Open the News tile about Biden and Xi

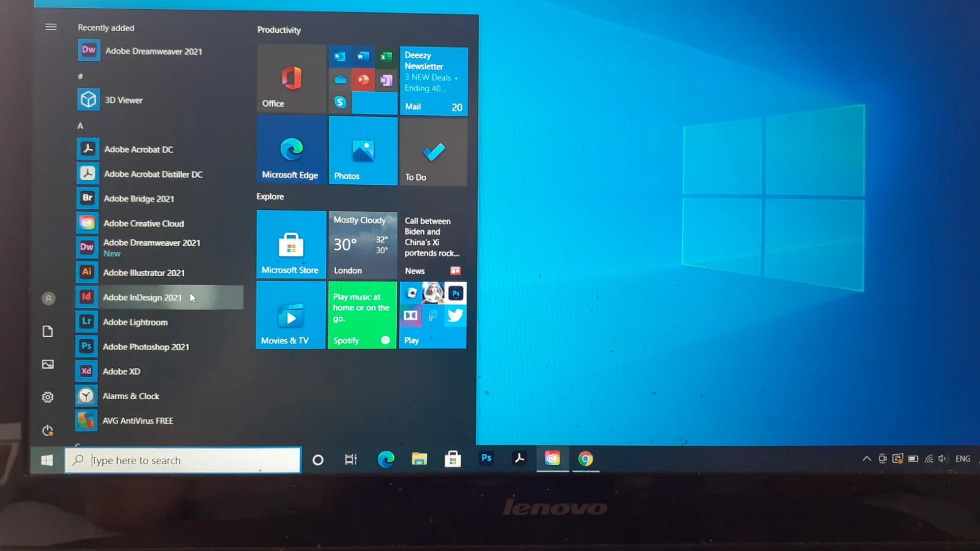pos(433,246)
